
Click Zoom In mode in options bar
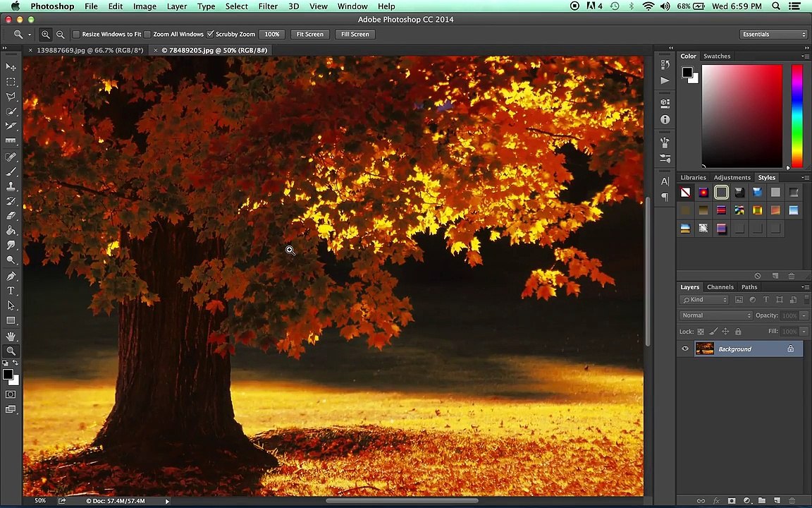click(x=46, y=34)
